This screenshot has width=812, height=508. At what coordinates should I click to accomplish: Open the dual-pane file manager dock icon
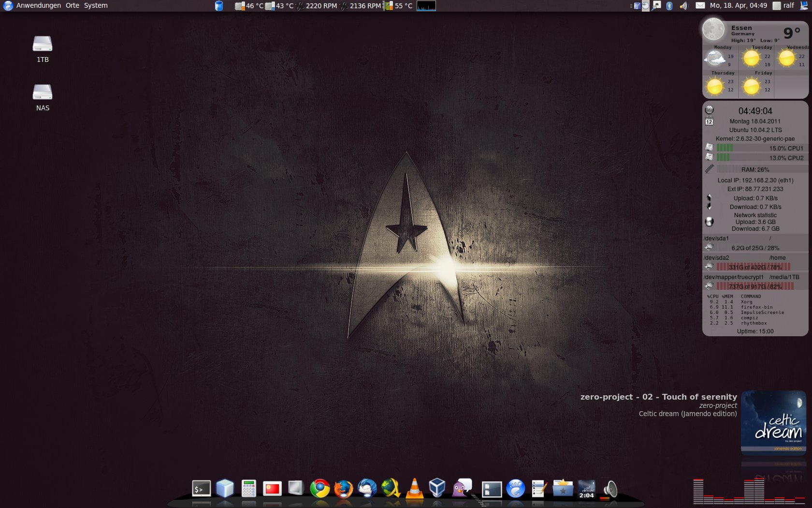click(x=492, y=490)
